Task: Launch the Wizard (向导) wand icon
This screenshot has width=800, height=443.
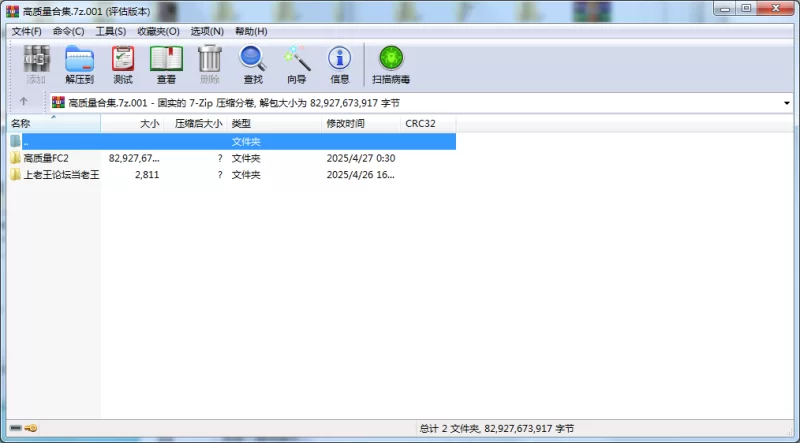Action: tap(297, 64)
